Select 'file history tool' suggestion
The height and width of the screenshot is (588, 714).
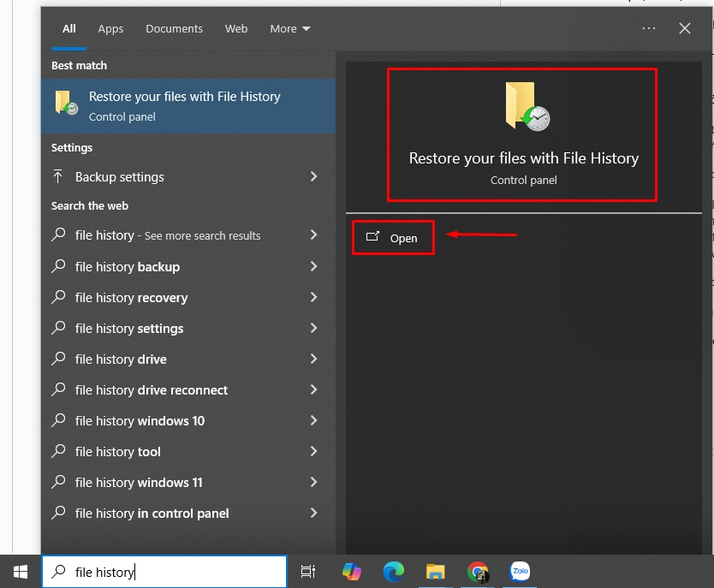188,451
